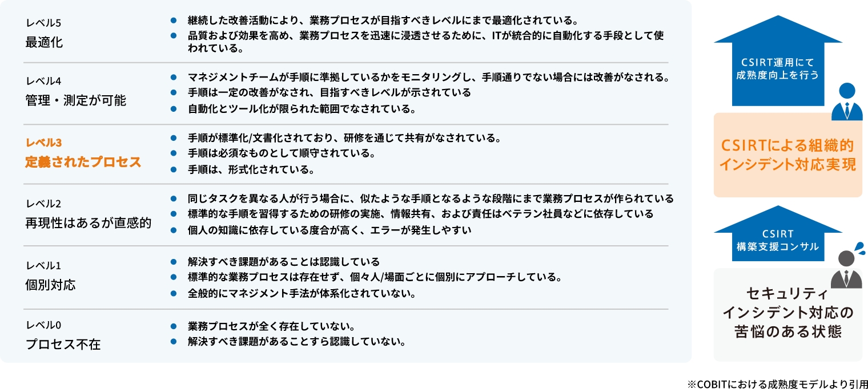Click the レベル1 個別対応 heading
Image resolution: width=868 pixels, height=389 pixels.
coord(51,277)
